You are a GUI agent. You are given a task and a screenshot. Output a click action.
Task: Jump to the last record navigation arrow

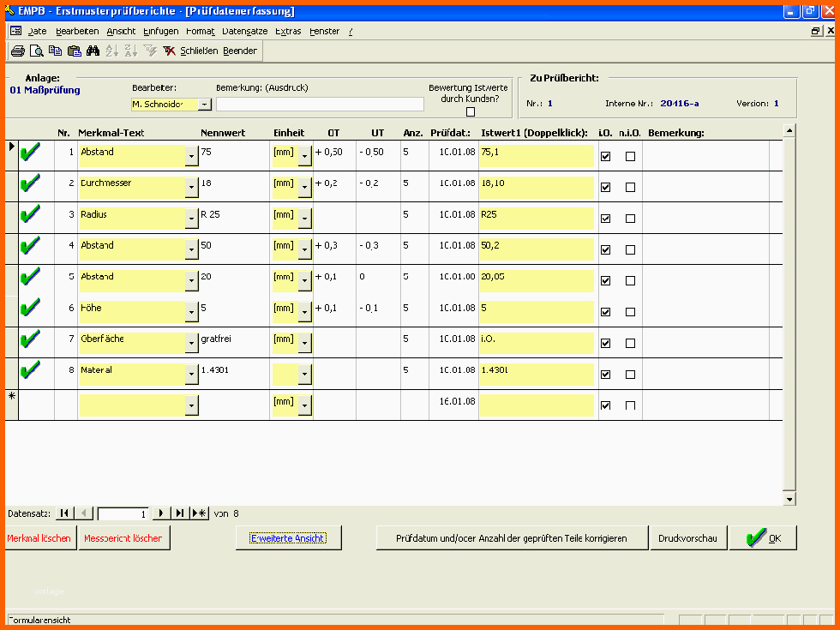click(x=180, y=513)
